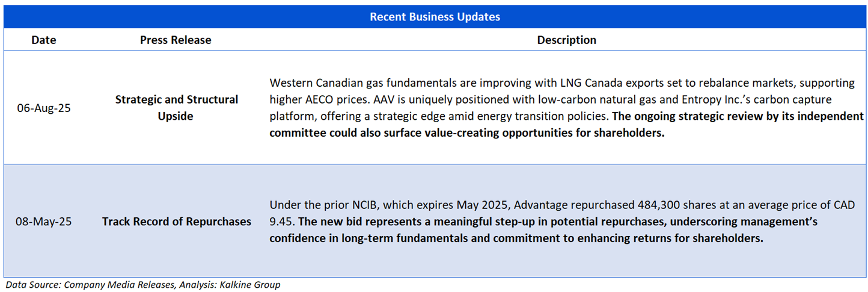
Task: Click the Recent Business Updates title bar
Action: (434, 17)
